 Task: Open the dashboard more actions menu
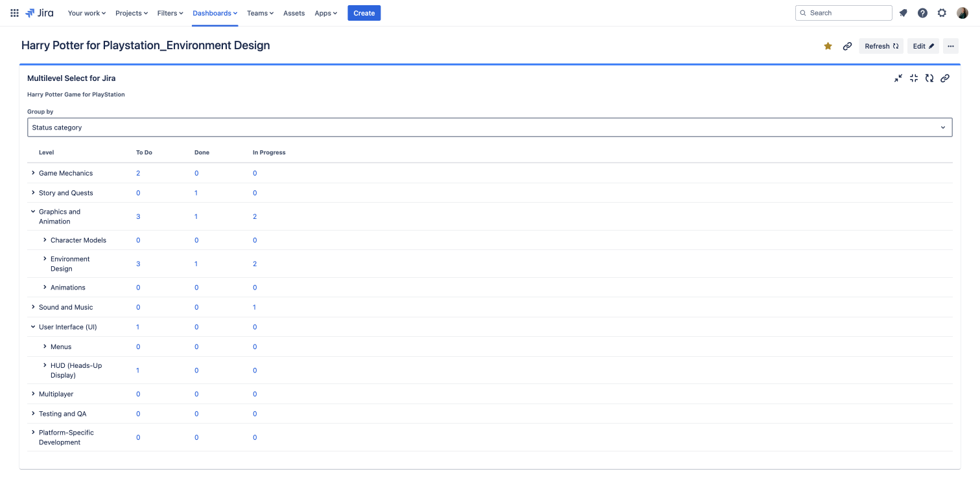coord(951,46)
